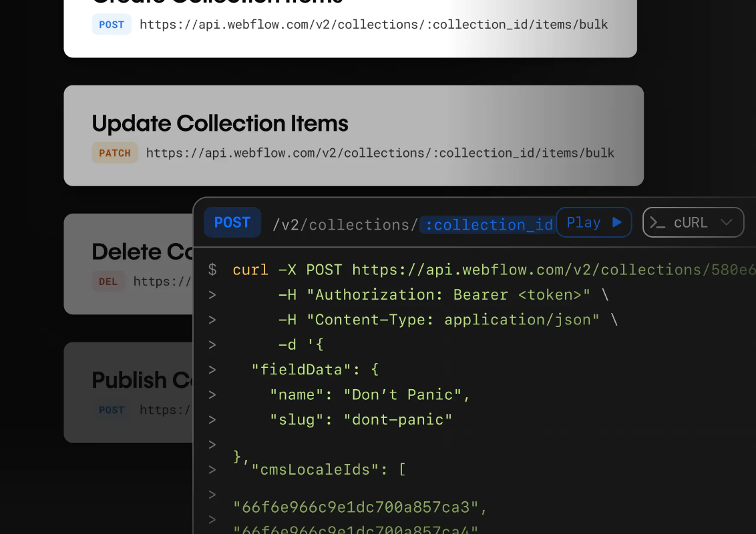Image resolution: width=756 pixels, height=534 pixels.
Task: Click the Play triangle icon in the playground
Action: tap(618, 222)
